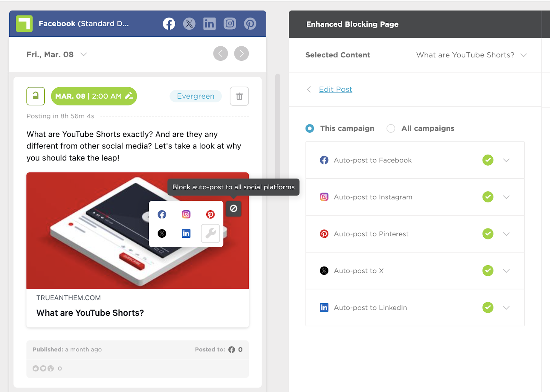Toggle the Auto-post to LinkedIn checkmark
Image resolution: width=550 pixels, height=392 pixels.
pos(488,307)
